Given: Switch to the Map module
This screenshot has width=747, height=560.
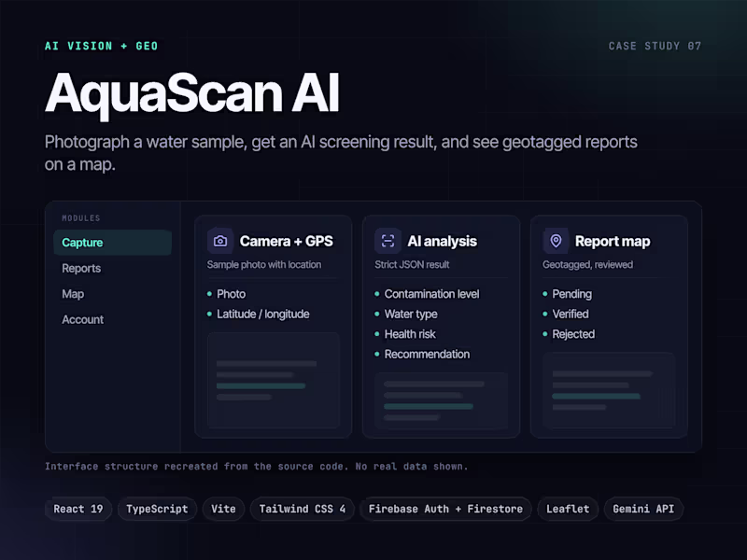Looking at the screenshot, I should point(73,294).
